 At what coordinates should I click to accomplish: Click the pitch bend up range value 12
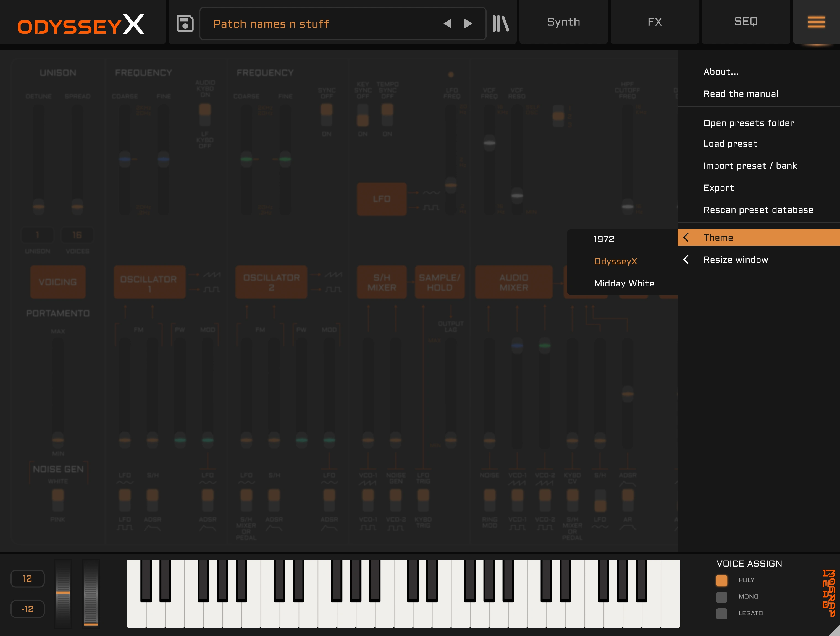click(x=27, y=579)
